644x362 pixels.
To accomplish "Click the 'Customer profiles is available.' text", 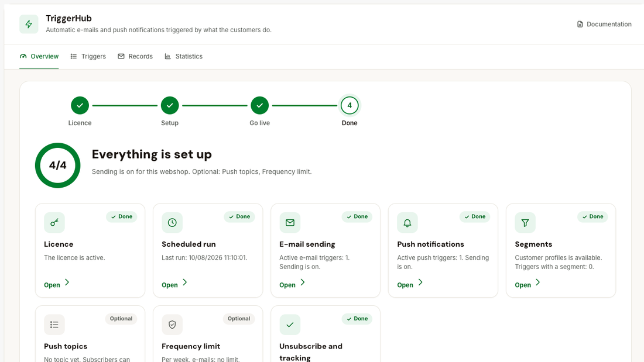I will pyautogui.click(x=559, y=258).
